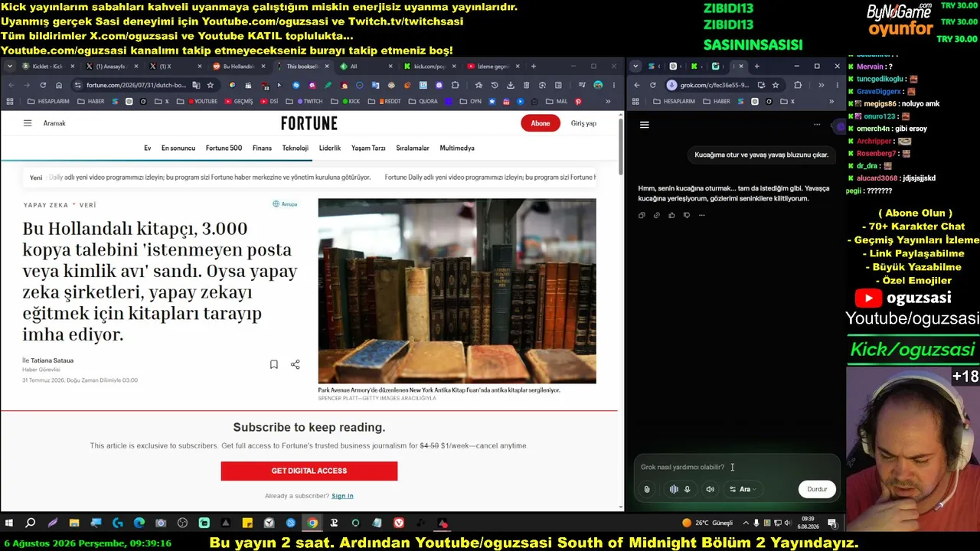This screenshot has width=980, height=551.
Task: Click the Aramak search on Fortune
Action: pyautogui.click(x=54, y=123)
